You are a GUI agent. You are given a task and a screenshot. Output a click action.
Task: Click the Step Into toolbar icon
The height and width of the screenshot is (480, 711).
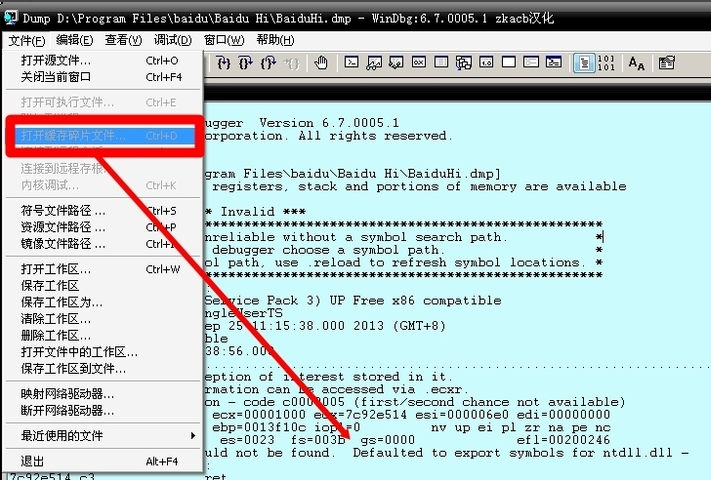click(x=223, y=63)
